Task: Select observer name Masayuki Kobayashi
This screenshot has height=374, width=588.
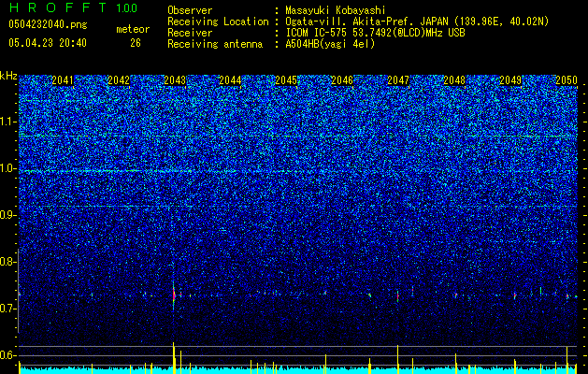Action: click(336, 10)
